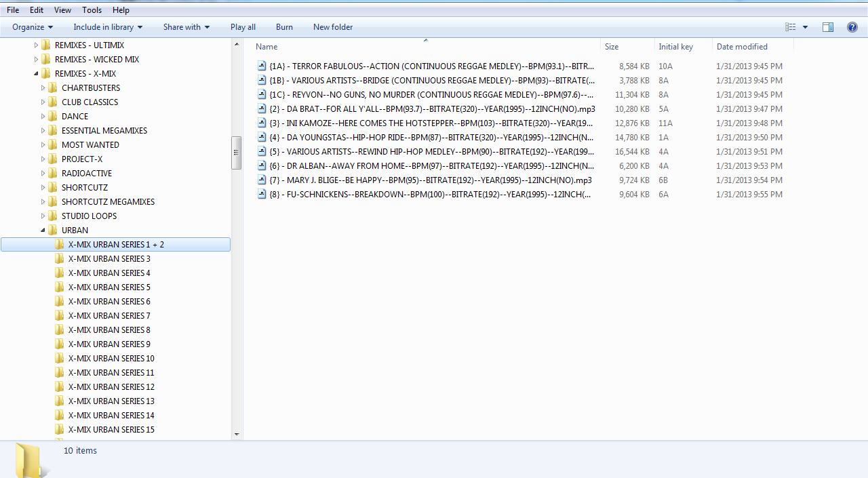Image resolution: width=868 pixels, height=478 pixels.
Task: Toggle the preview pane icon
Action: [x=827, y=27]
